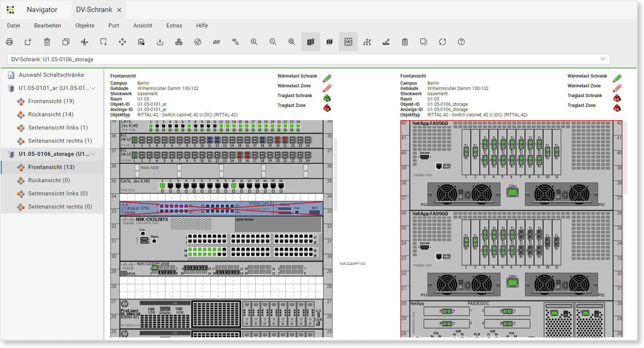This screenshot has width=644, height=348.
Task: Collapse the U1.05-0106_storage tree node
Action: (x=93, y=154)
